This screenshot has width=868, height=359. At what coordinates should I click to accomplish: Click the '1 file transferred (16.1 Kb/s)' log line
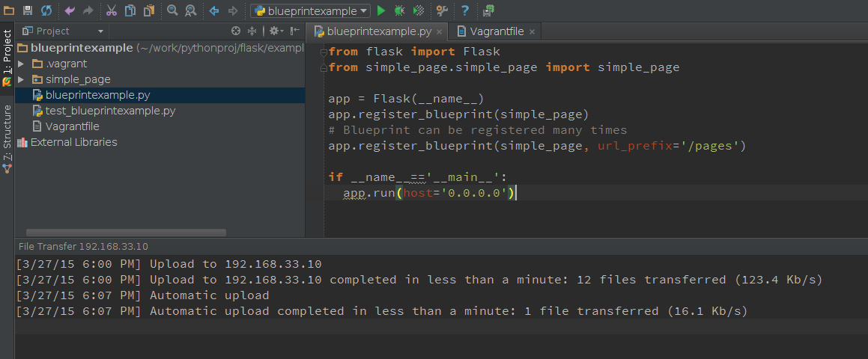click(383, 311)
